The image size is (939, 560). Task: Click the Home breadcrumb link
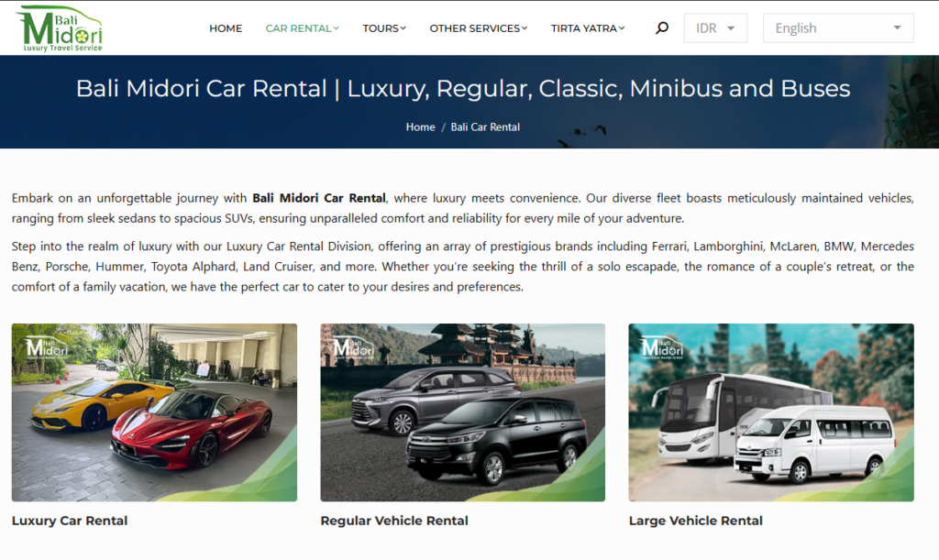click(420, 126)
